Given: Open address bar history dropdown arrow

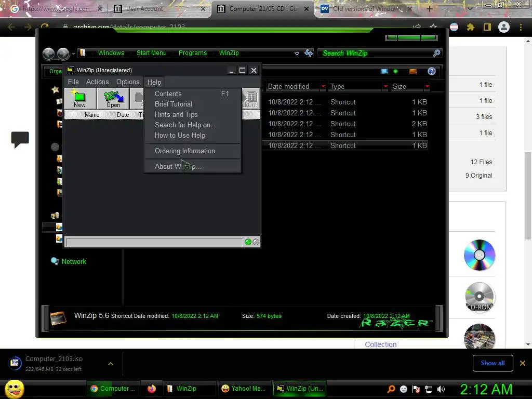Looking at the screenshot, I should (297, 54).
